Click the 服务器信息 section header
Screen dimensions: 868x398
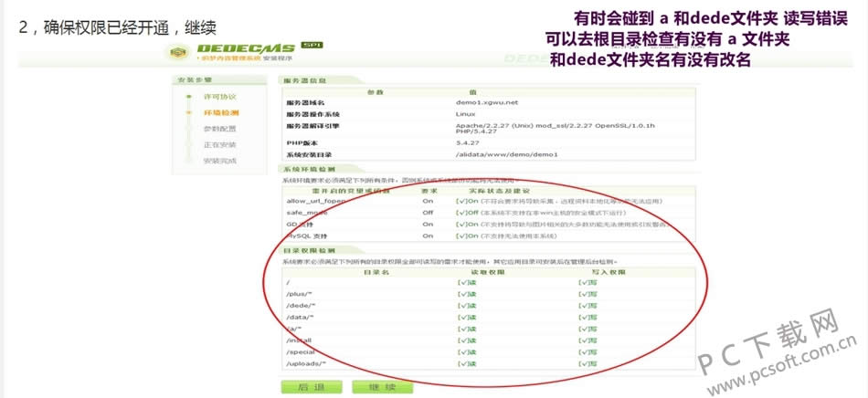coord(306,80)
